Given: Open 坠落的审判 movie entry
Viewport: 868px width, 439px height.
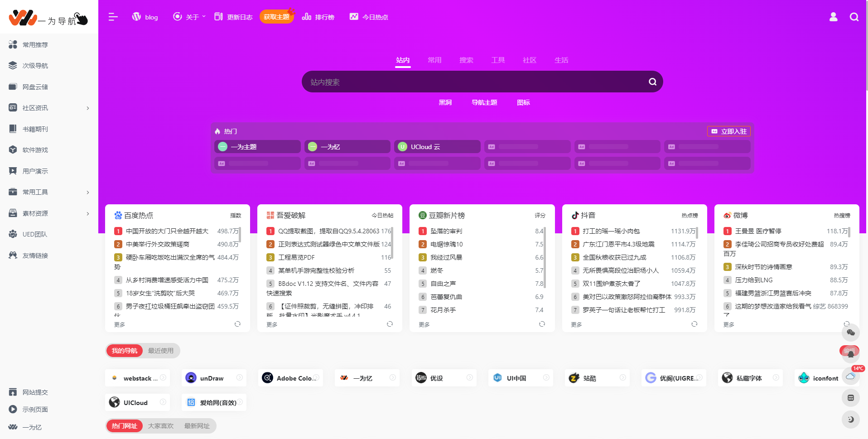Looking at the screenshot, I should click(x=446, y=231).
